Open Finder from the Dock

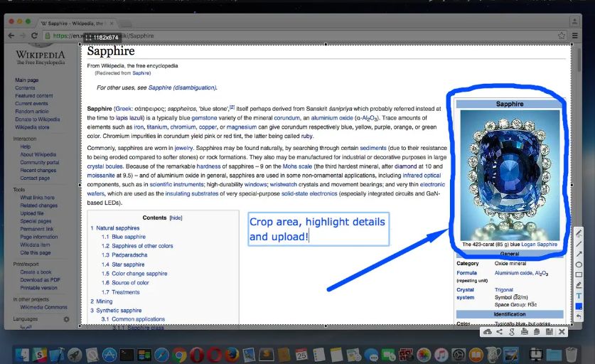coord(22,355)
